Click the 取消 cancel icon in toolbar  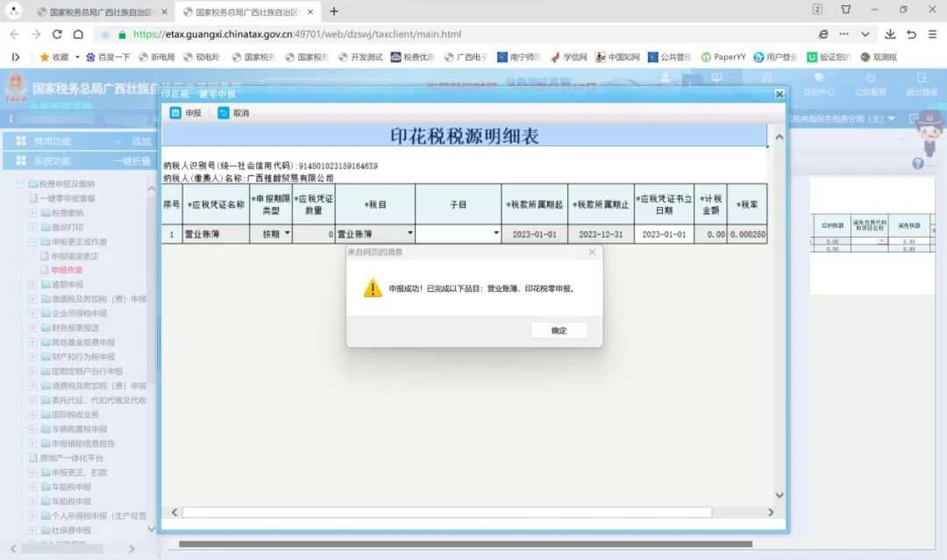point(224,113)
